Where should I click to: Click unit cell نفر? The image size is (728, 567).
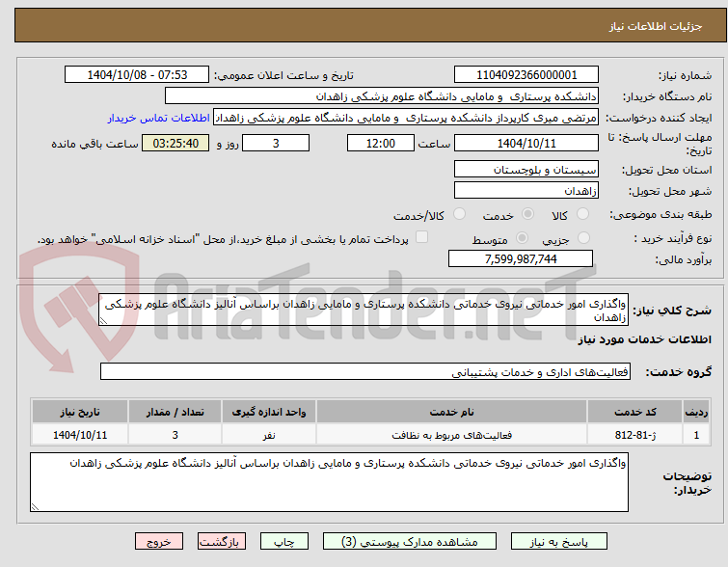click(x=269, y=435)
